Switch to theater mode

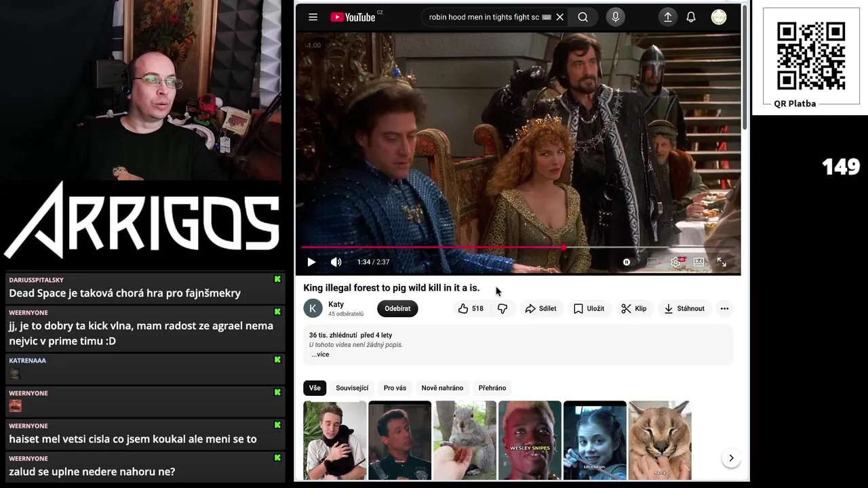tap(698, 262)
